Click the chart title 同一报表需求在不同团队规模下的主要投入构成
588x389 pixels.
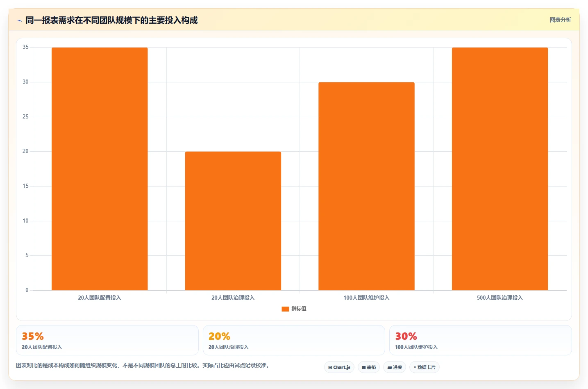pos(111,20)
